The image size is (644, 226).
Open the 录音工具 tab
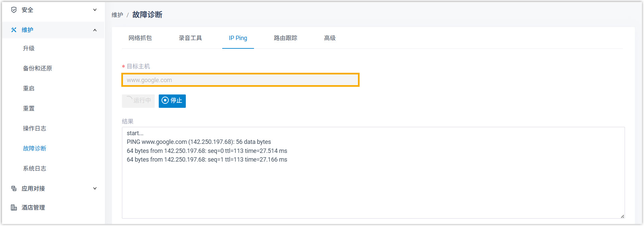pyautogui.click(x=190, y=38)
